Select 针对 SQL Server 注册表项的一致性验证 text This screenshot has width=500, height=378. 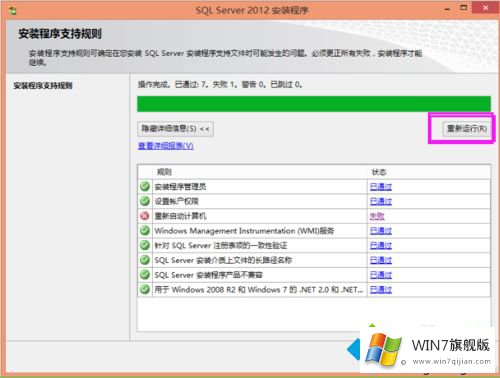pos(221,245)
